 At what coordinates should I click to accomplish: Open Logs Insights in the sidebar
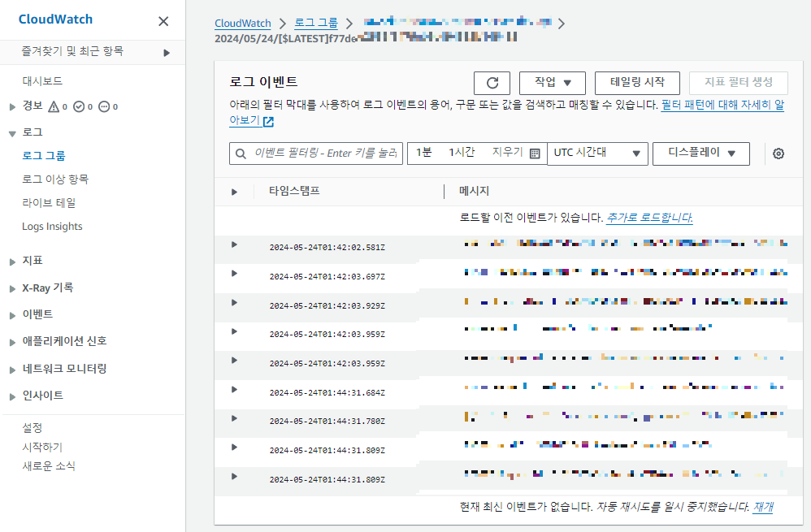pyautogui.click(x=52, y=227)
